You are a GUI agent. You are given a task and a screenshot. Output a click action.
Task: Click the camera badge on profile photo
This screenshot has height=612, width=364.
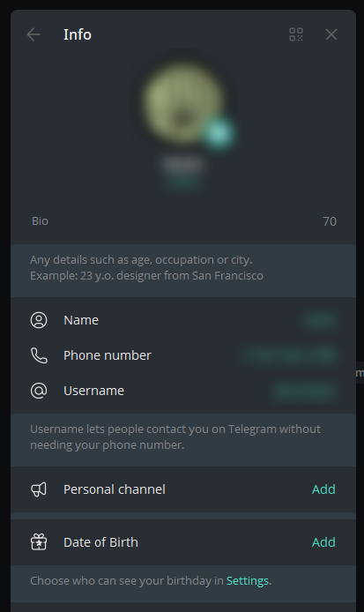(x=218, y=132)
